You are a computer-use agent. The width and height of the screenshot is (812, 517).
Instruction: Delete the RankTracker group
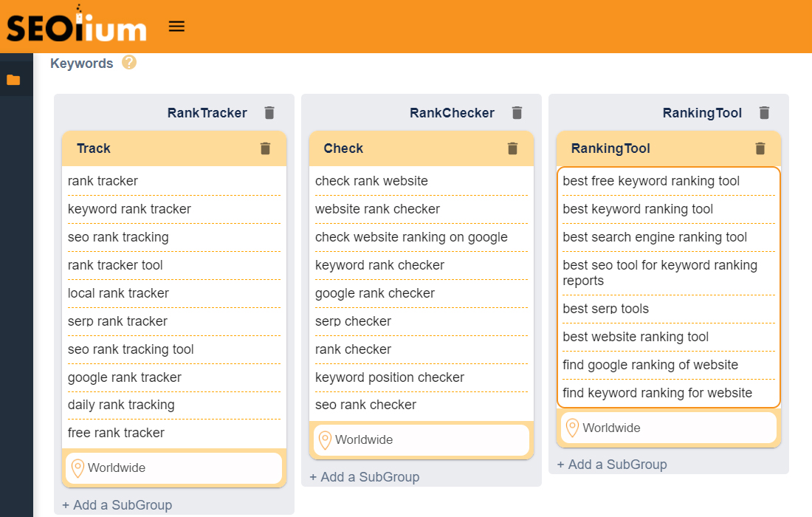click(269, 113)
